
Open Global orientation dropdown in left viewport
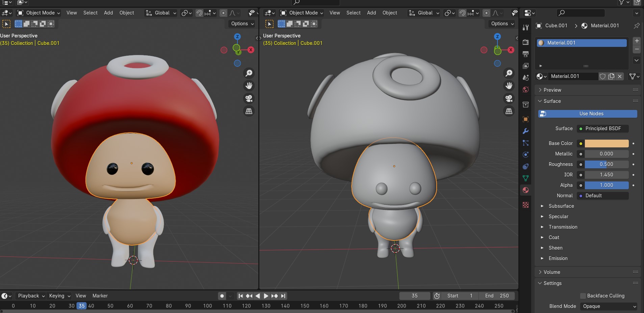[161, 13]
